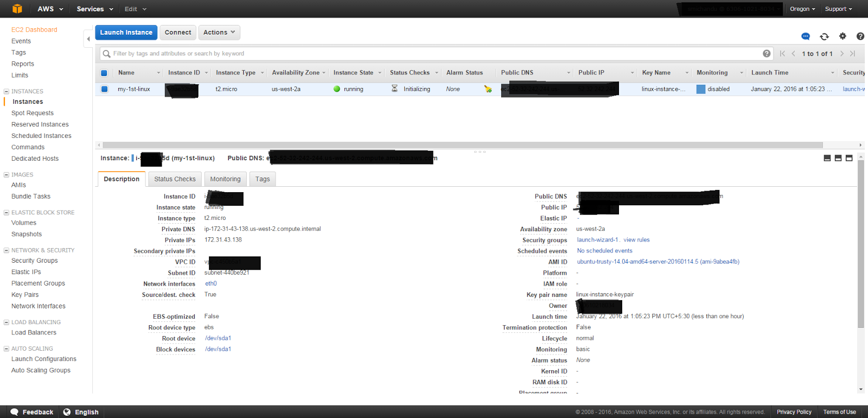Open Elastic IPs in sidebar
This screenshot has width=868, height=418.
point(26,272)
